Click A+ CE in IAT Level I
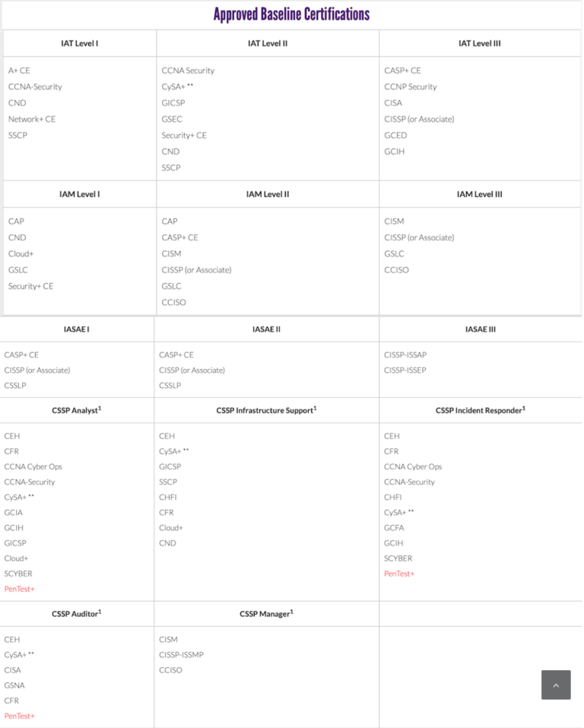 pyautogui.click(x=19, y=70)
